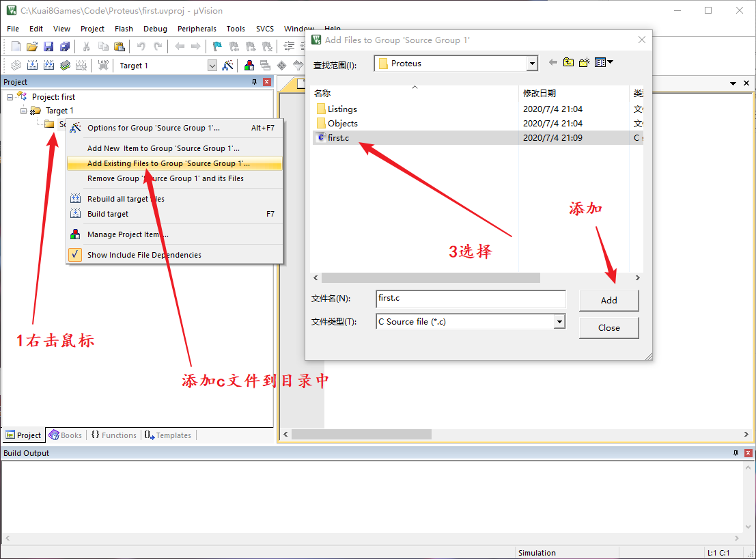Collapse the Target 1 tree node
The width and height of the screenshot is (756, 559).
point(23,111)
